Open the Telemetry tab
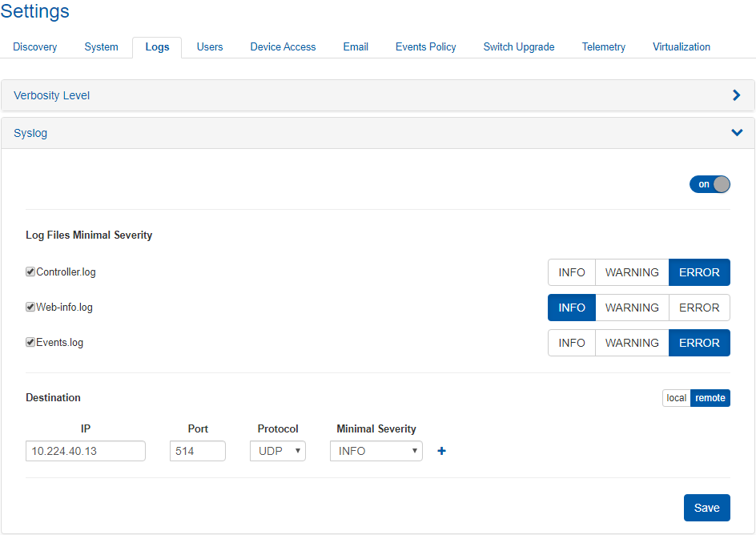Image resolution: width=756 pixels, height=535 pixels. pyautogui.click(x=603, y=47)
